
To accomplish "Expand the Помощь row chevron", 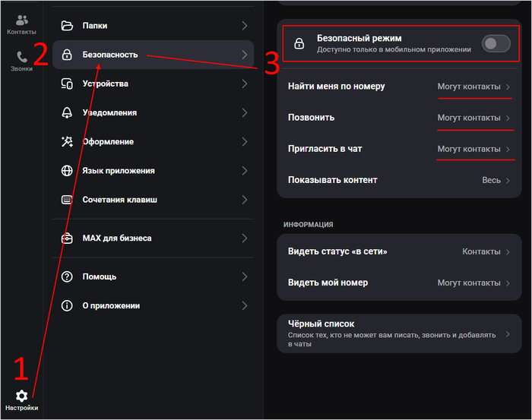I will click(x=244, y=276).
